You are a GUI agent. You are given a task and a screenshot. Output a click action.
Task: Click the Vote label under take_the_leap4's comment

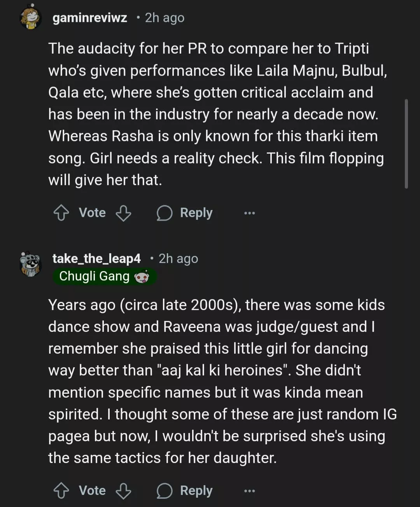pyautogui.click(x=92, y=491)
